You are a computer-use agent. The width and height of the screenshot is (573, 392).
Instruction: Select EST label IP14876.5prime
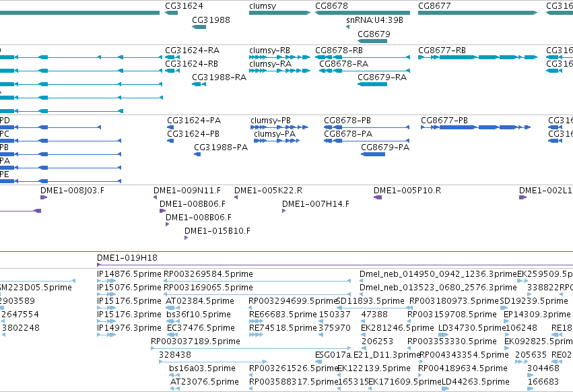click(x=129, y=274)
